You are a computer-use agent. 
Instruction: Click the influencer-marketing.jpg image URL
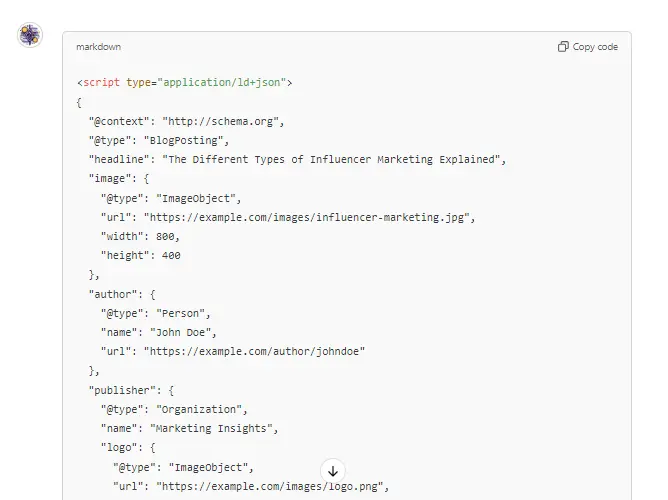[x=309, y=217]
